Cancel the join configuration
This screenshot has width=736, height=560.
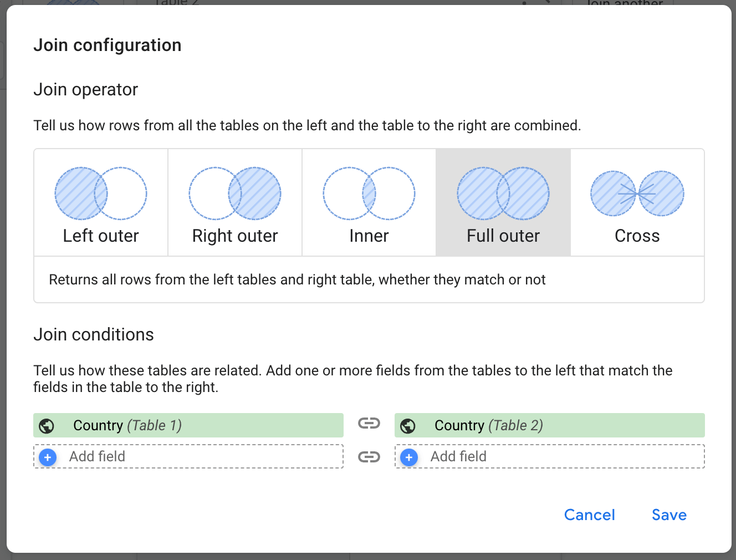click(589, 515)
